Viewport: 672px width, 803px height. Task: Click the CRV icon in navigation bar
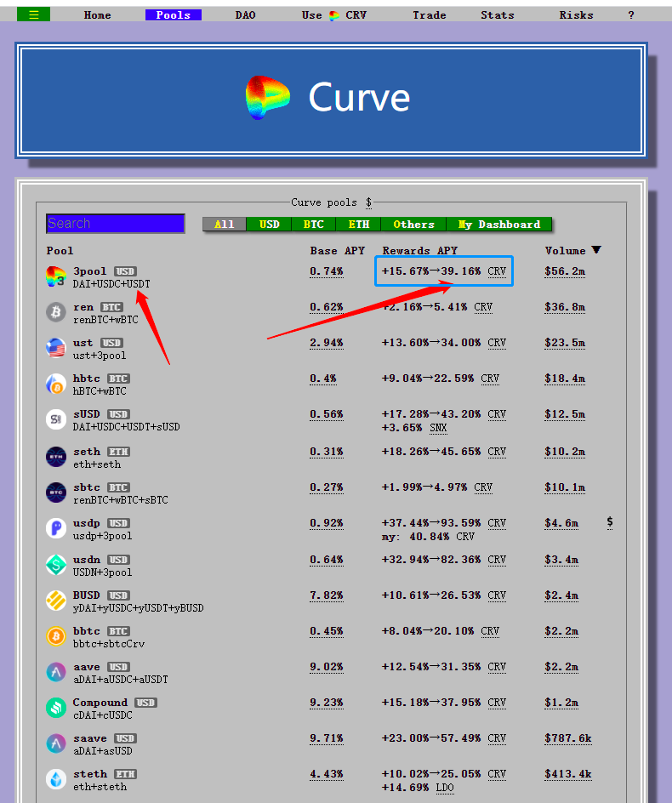(x=334, y=15)
